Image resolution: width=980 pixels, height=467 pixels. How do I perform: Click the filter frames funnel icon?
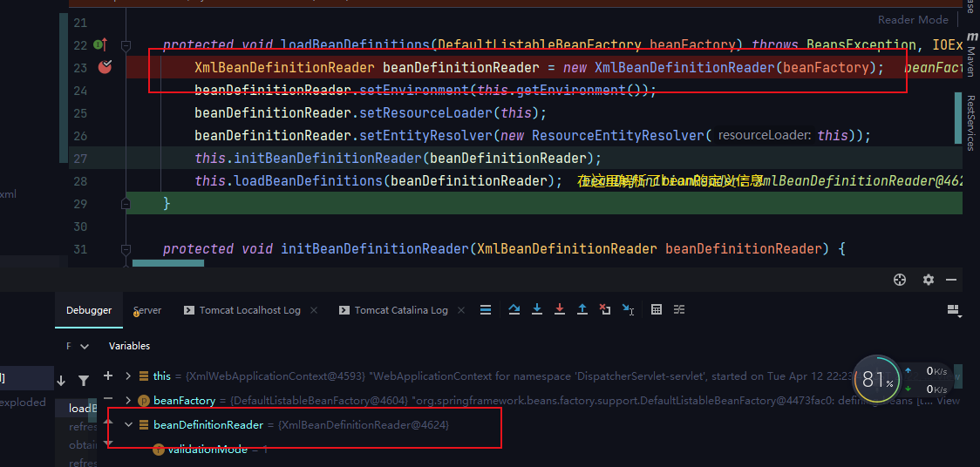click(x=84, y=380)
